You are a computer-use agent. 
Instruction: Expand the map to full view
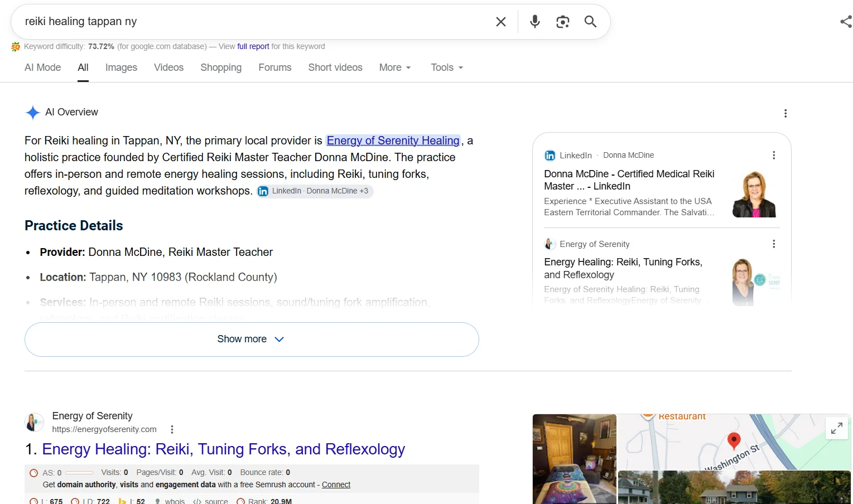[x=836, y=428]
